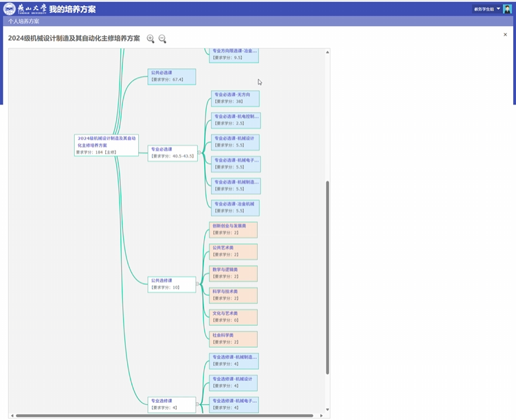Open the 专业必选课-机械设计 node
Screen dimensions: 516x420
pyautogui.click(x=235, y=142)
